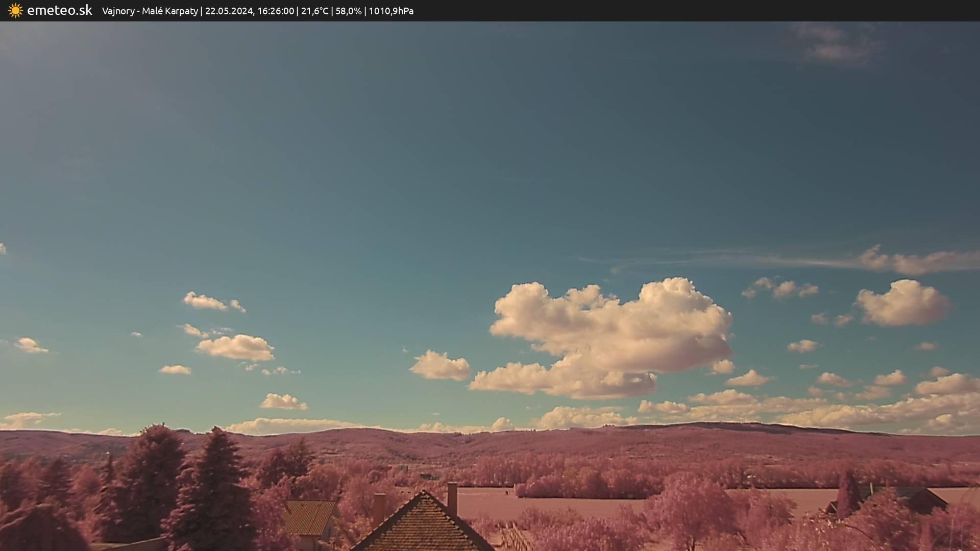Click the sun logo icon
Image resolution: width=980 pixels, height=551 pixels.
click(x=15, y=11)
